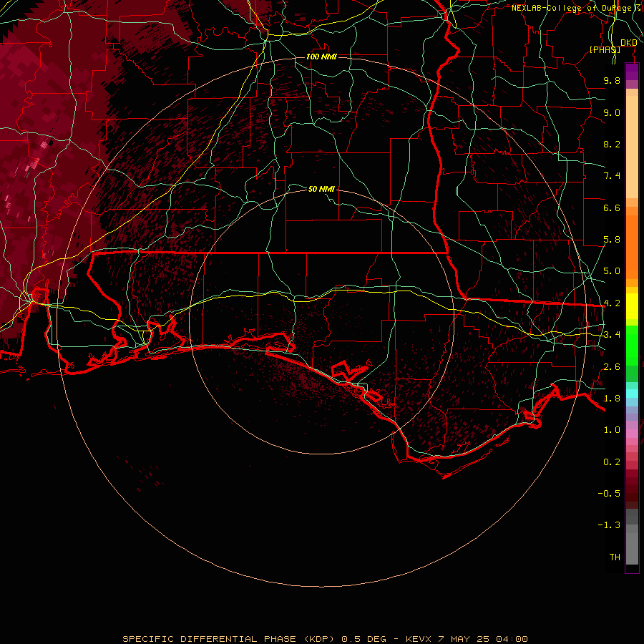Click the '5.8' color scale value

point(612,240)
